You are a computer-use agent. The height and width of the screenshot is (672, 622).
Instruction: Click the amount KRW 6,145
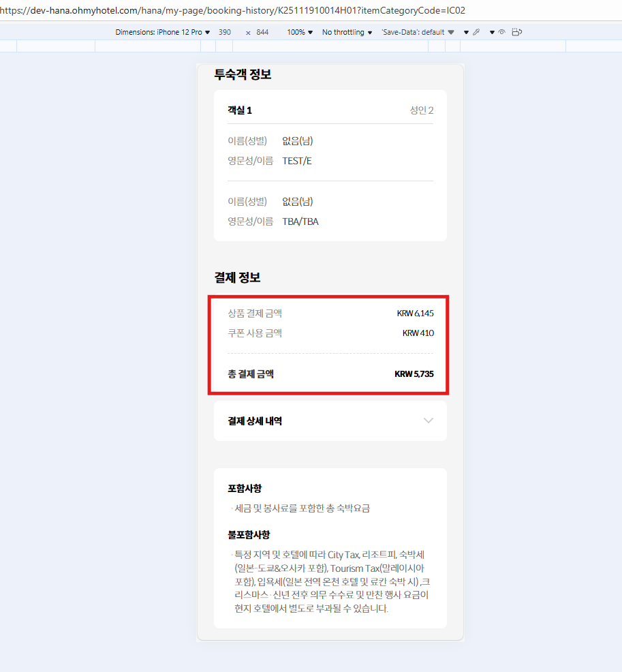pos(415,314)
